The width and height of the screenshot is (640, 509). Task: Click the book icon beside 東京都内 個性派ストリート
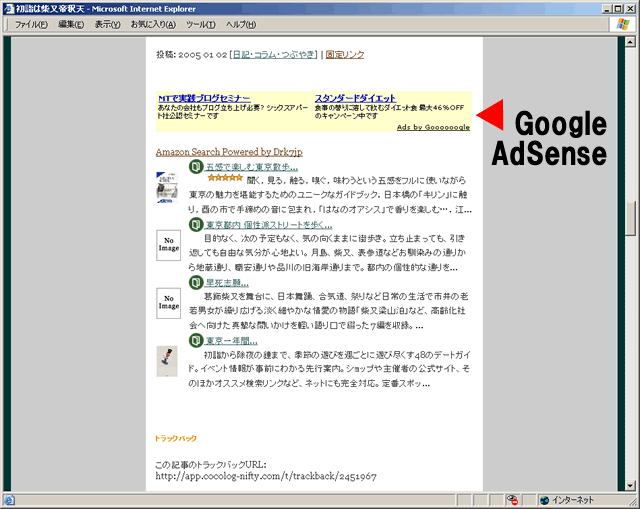pos(196,225)
